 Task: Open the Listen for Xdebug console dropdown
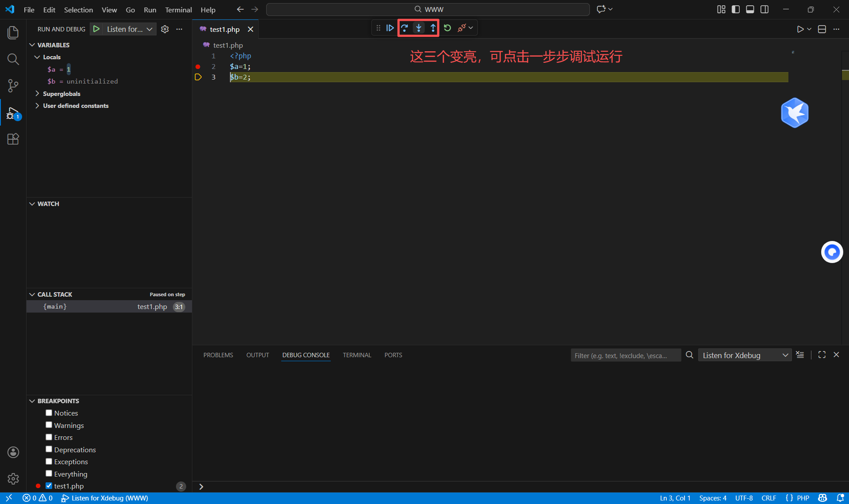point(745,355)
